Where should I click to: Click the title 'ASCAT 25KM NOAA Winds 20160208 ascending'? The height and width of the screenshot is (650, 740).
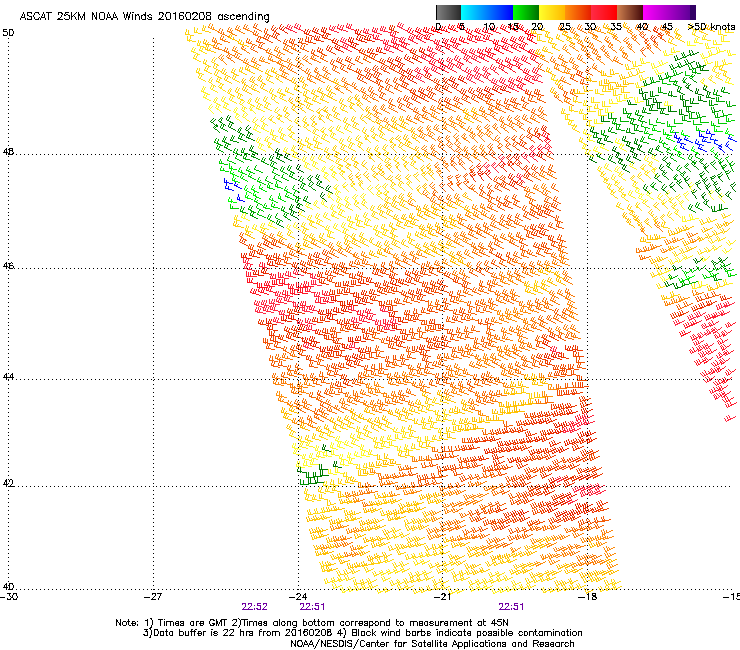point(144,17)
